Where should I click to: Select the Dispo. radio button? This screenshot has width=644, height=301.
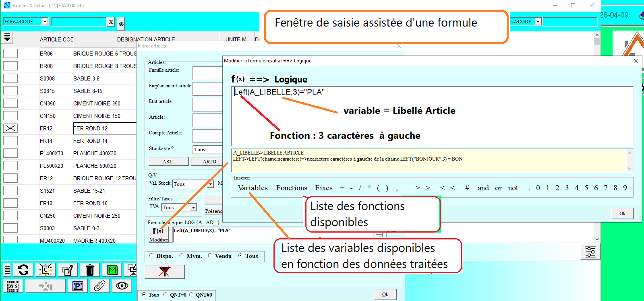coord(151,256)
